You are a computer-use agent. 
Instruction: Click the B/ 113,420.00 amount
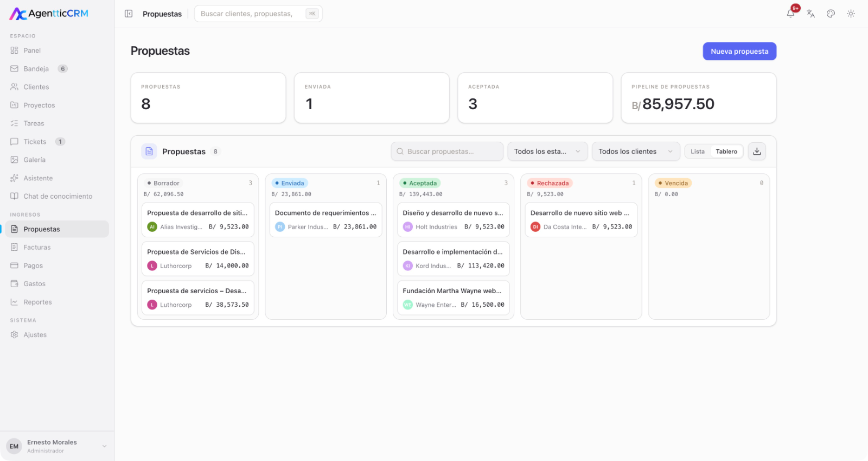pos(481,266)
